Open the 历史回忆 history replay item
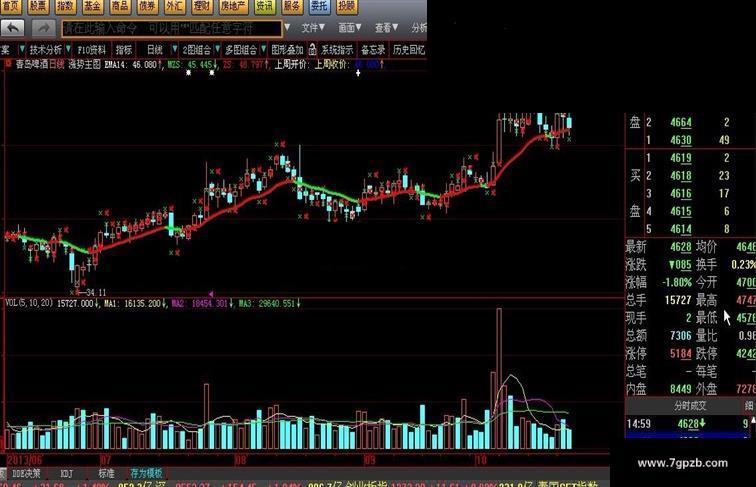 click(409, 50)
